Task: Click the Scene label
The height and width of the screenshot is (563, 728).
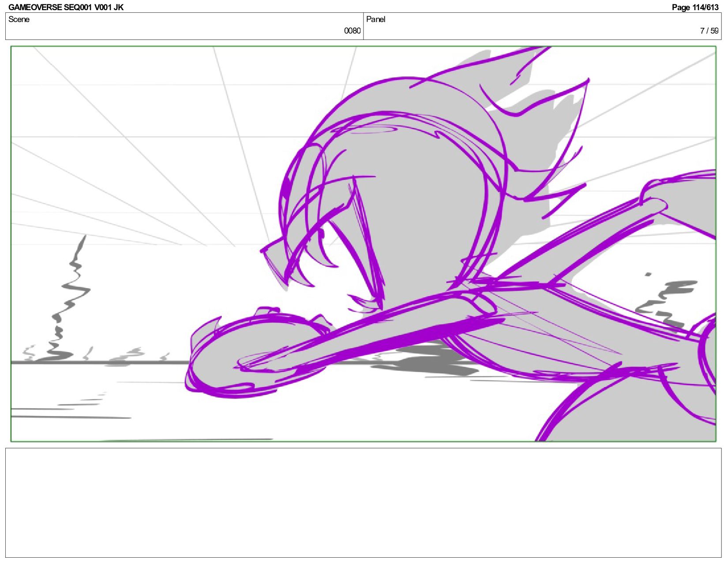Action: pos(19,19)
